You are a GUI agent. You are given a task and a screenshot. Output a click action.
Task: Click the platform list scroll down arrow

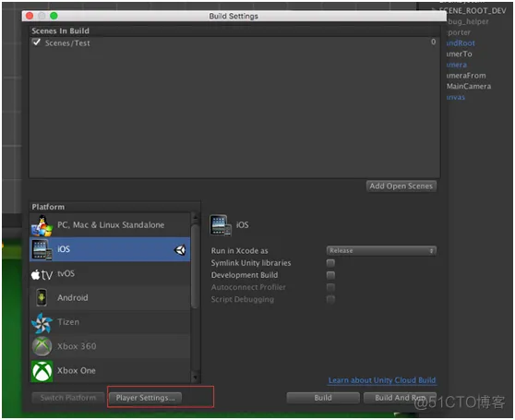(195, 378)
